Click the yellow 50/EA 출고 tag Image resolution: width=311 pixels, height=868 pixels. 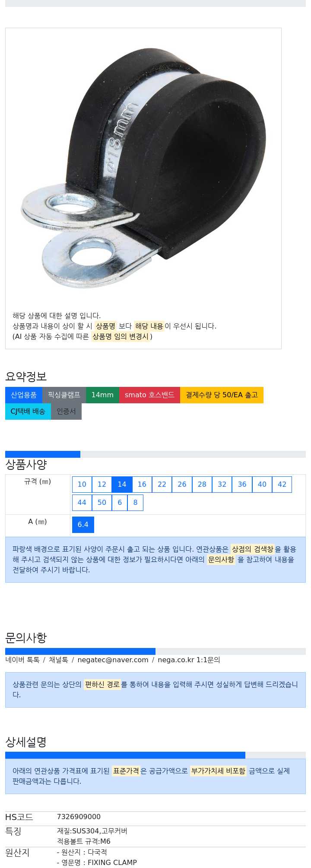point(222,395)
